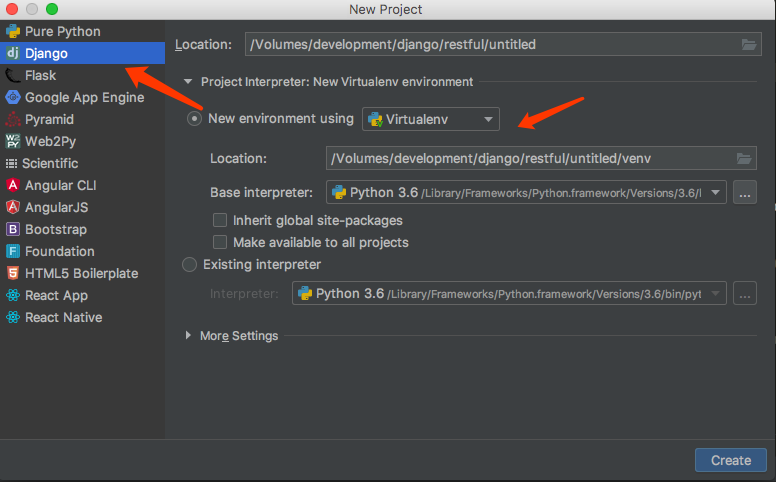The image size is (776, 482).
Task: Choose Web2Py project type
Action: pyautogui.click(x=82, y=141)
